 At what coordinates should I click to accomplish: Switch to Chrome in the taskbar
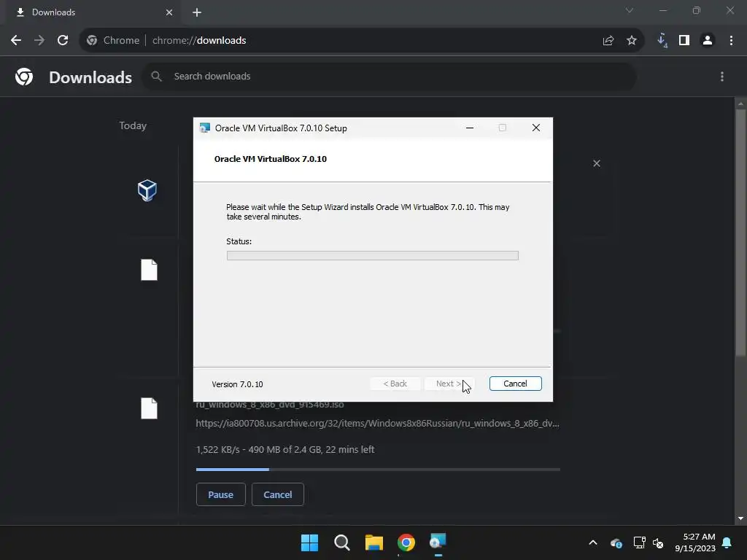(x=406, y=542)
